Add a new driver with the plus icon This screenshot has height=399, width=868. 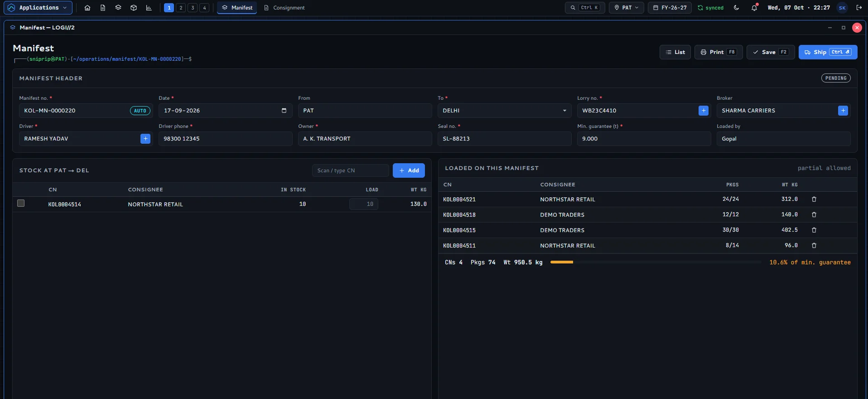point(145,139)
